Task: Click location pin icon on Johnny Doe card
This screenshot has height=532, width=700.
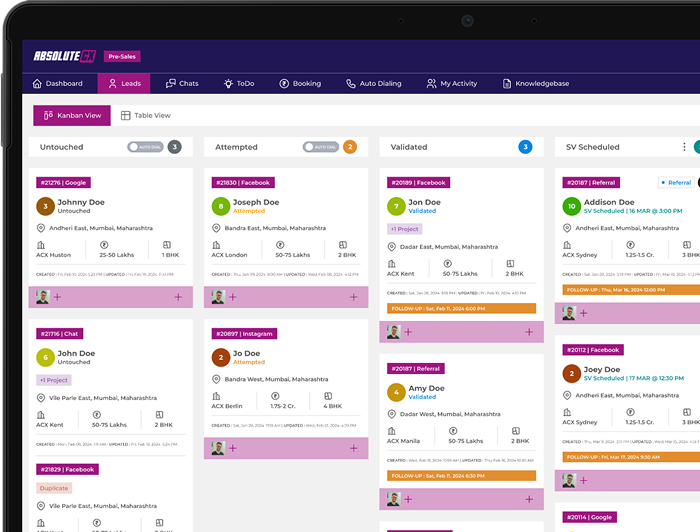Action: (x=41, y=228)
